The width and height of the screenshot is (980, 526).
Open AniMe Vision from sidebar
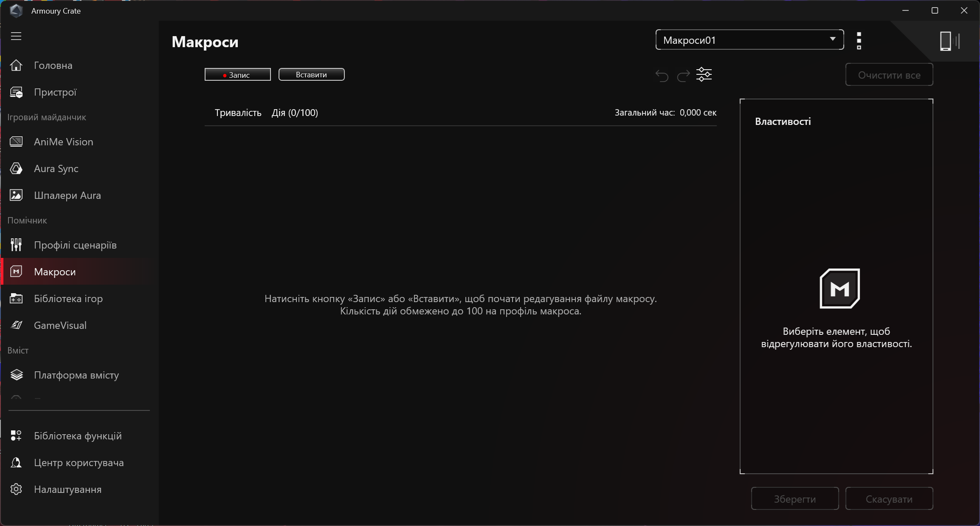[63, 142]
